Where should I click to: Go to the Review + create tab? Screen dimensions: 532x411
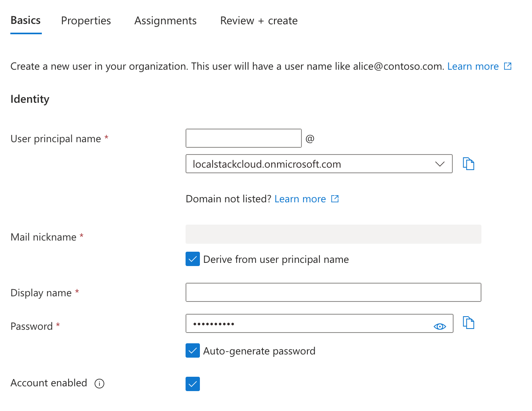[x=259, y=21]
